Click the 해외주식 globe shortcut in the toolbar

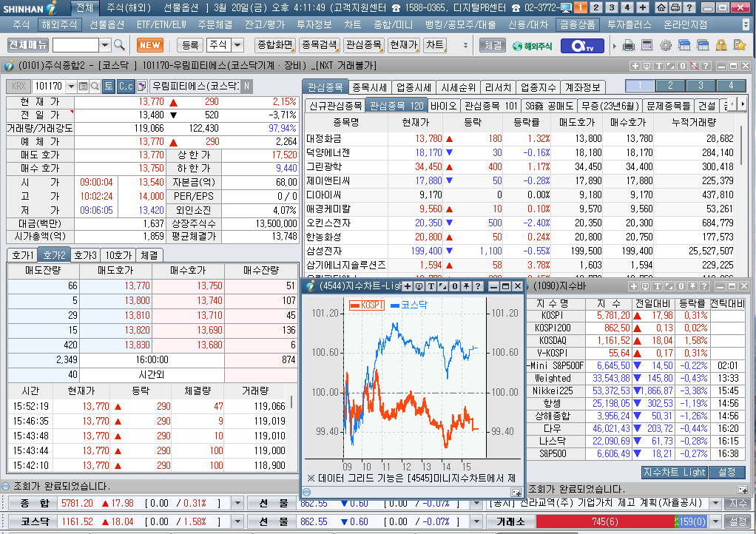tap(533, 46)
